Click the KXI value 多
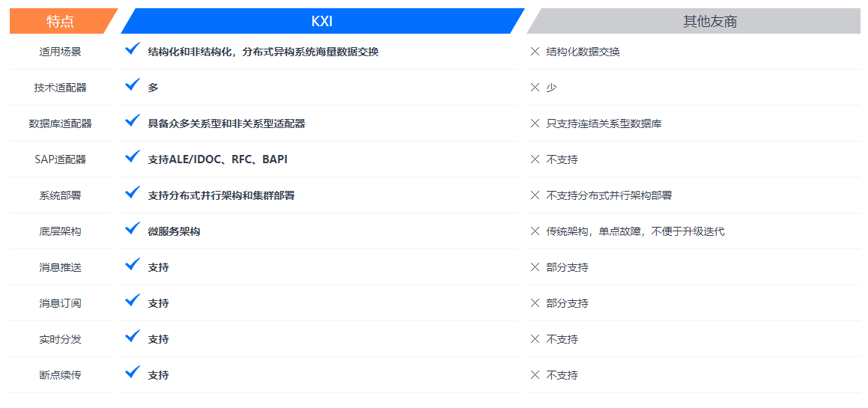This screenshot has height=408, width=868. pyautogui.click(x=153, y=88)
